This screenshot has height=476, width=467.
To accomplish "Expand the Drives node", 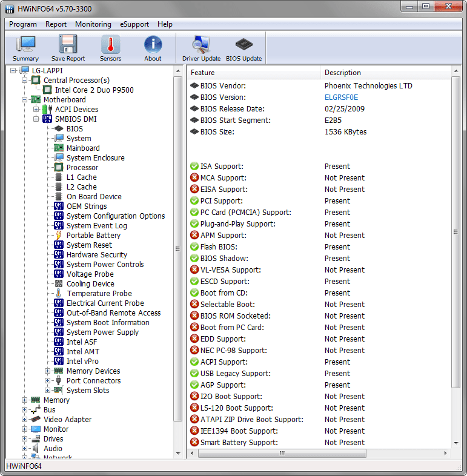I will (x=25, y=439).
